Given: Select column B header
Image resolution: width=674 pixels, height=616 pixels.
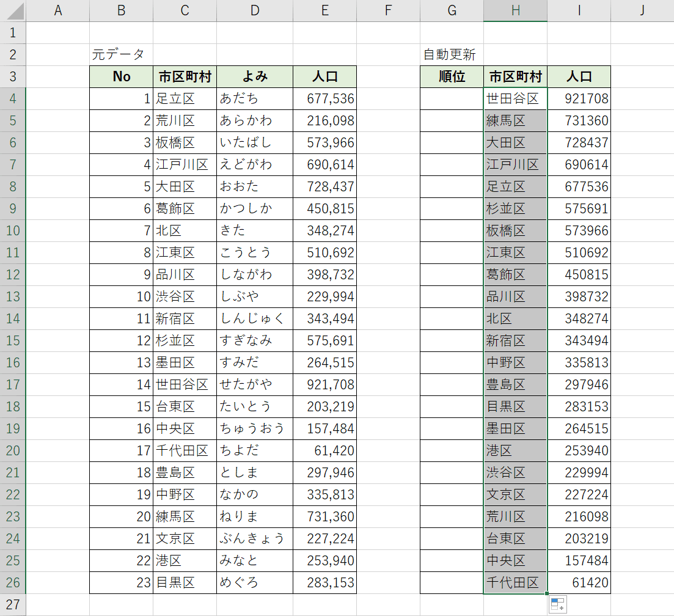Looking at the screenshot, I should [121, 10].
